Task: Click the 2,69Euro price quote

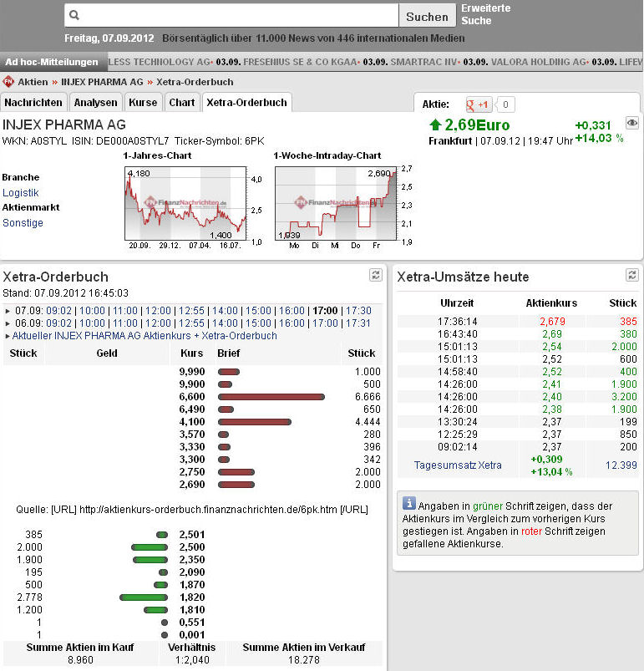Action: coord(477,125)
